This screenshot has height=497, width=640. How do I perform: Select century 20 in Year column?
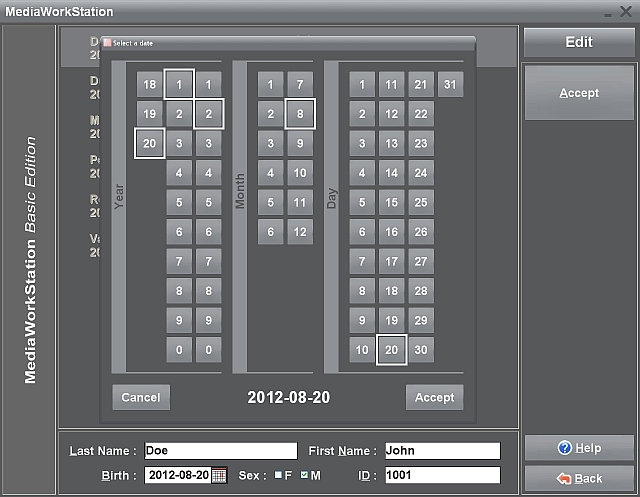149,143
